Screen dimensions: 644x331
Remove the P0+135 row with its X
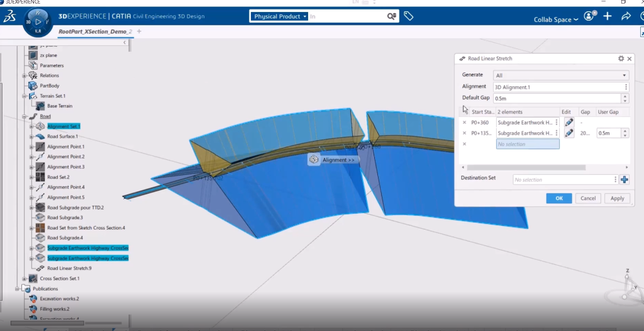[465, 133]
